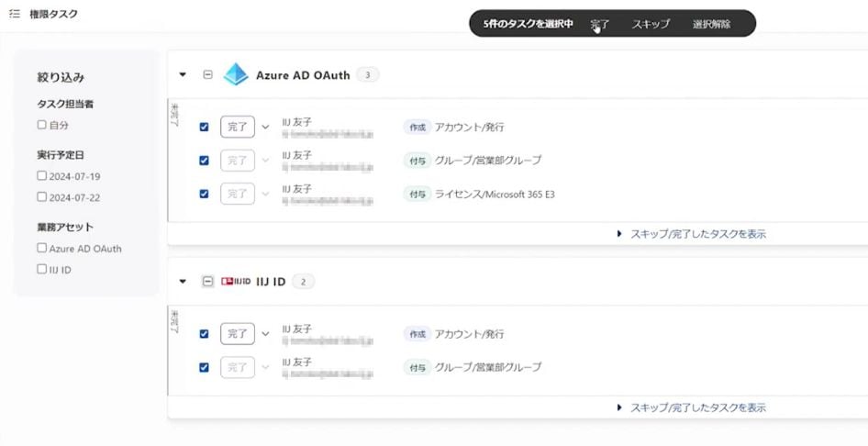
Task: Click the 作成 tag in Azure アカウント/発行 row
Action: tap(417, 127)
